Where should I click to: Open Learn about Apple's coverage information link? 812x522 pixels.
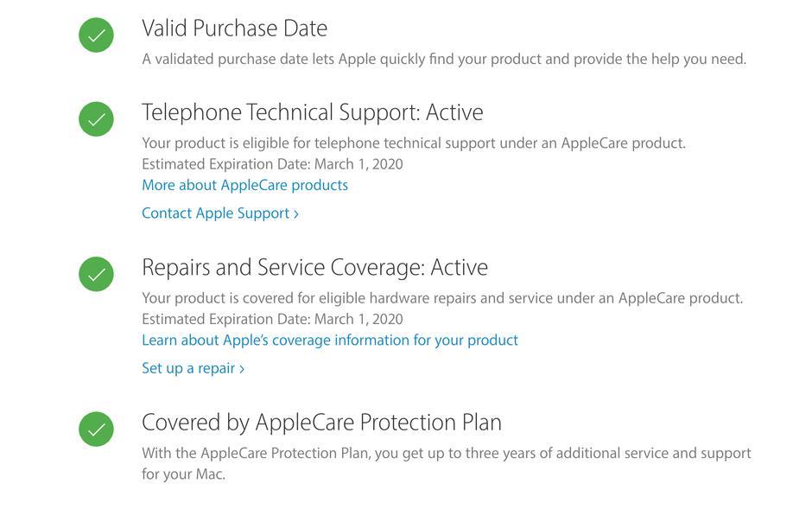coord(330,340)
